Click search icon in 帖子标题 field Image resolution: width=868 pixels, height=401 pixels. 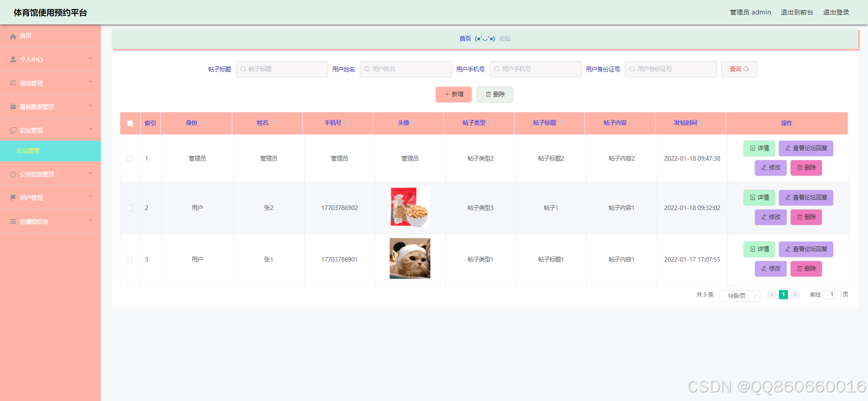[x=243, y=69]
